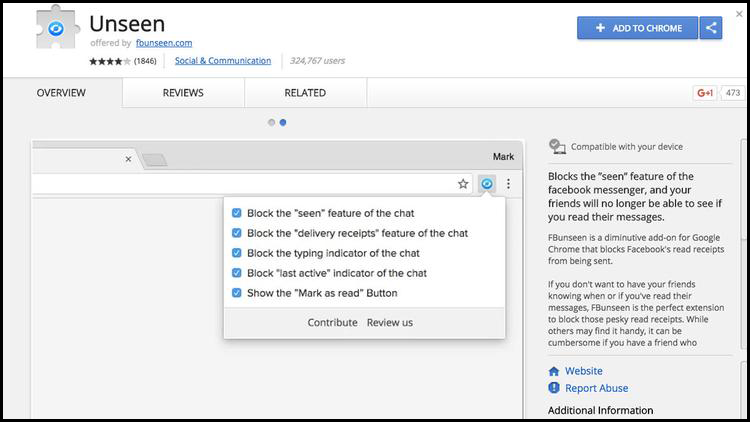Click the Unseen extension puzzle icon
The width and height of the screenshot is (750, 422).
pos(56,28)
